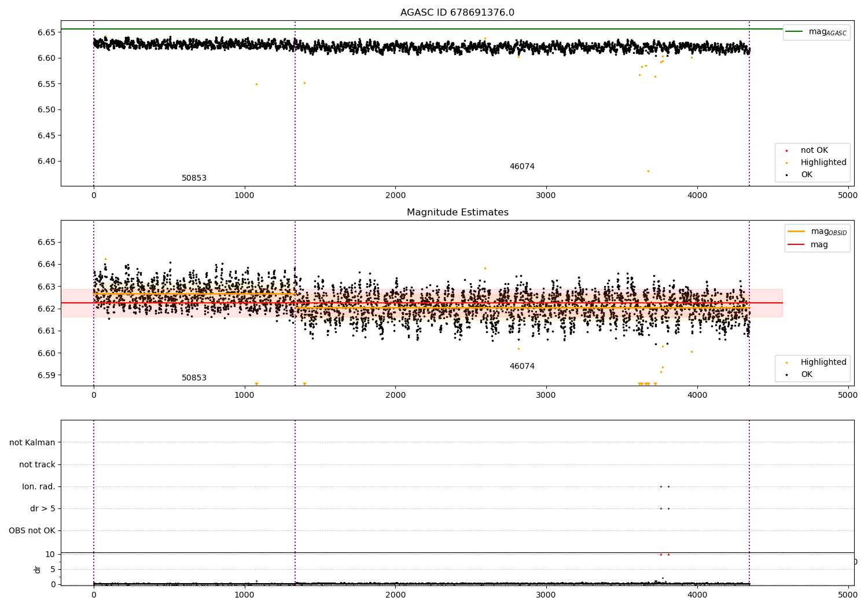Click the 6.61 y-tick label of middle plot

(x=46, y=331)
